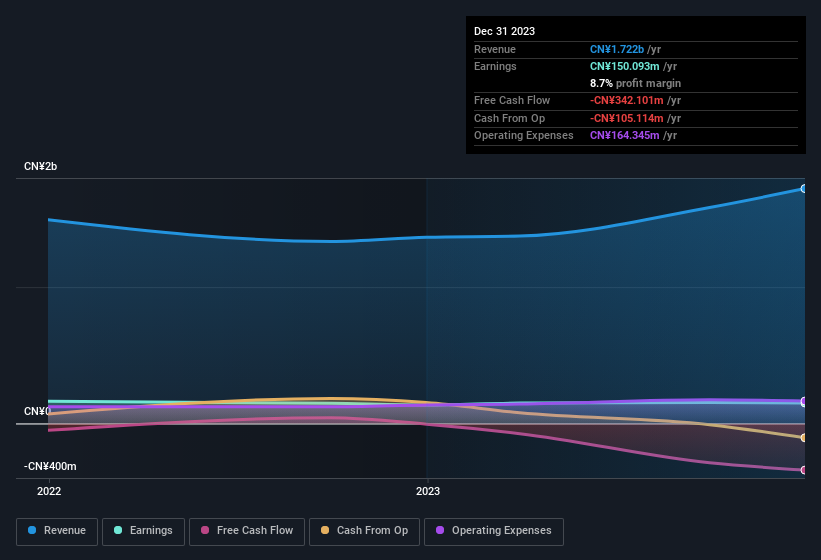The height and width of the screenshot is (560, 821).
Task: Click the CN¥2b axis label
Action: point(40,166)
